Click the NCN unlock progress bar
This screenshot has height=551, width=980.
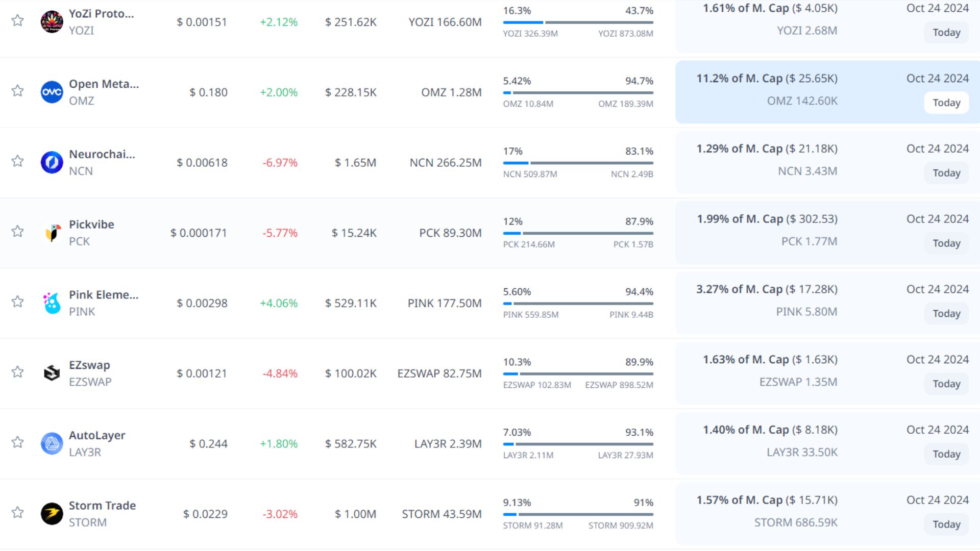coord(578,163)
